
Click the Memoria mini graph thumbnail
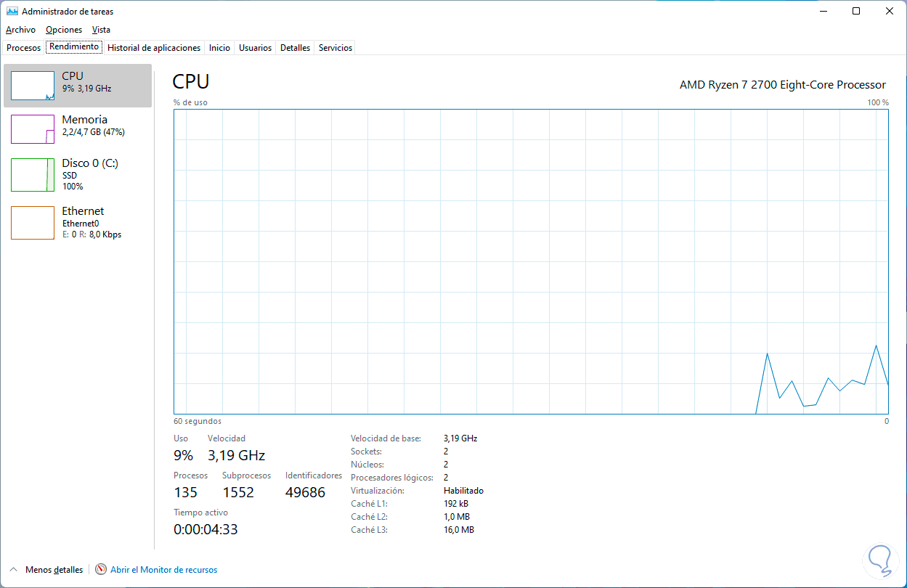(x=33, y=129)
